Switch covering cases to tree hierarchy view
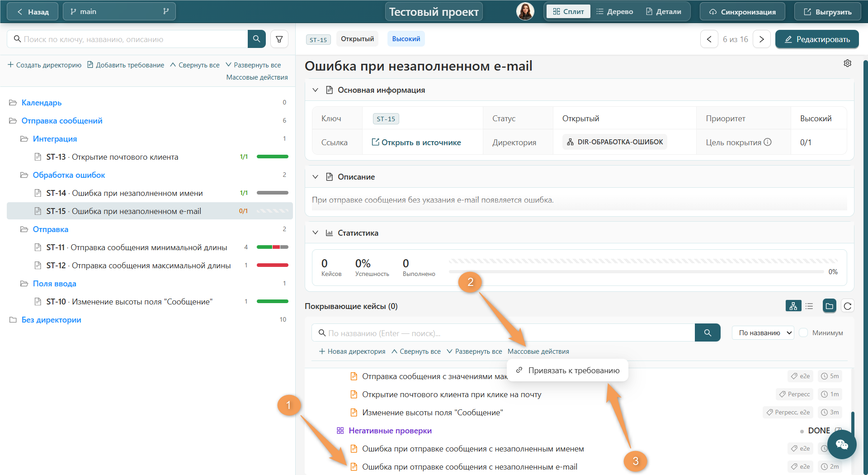This screenshot has height=475, width=868. 793,306
